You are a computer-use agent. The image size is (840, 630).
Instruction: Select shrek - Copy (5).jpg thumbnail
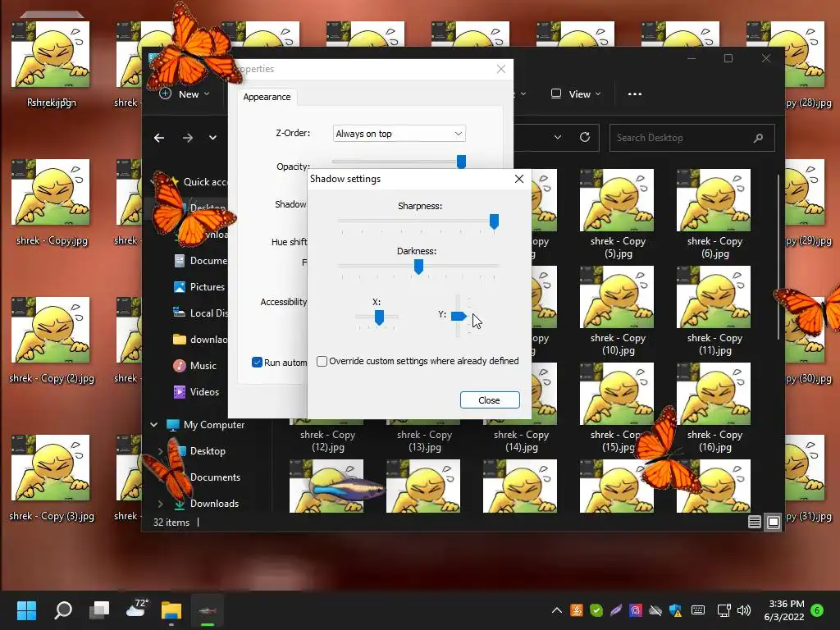point(617,200)
